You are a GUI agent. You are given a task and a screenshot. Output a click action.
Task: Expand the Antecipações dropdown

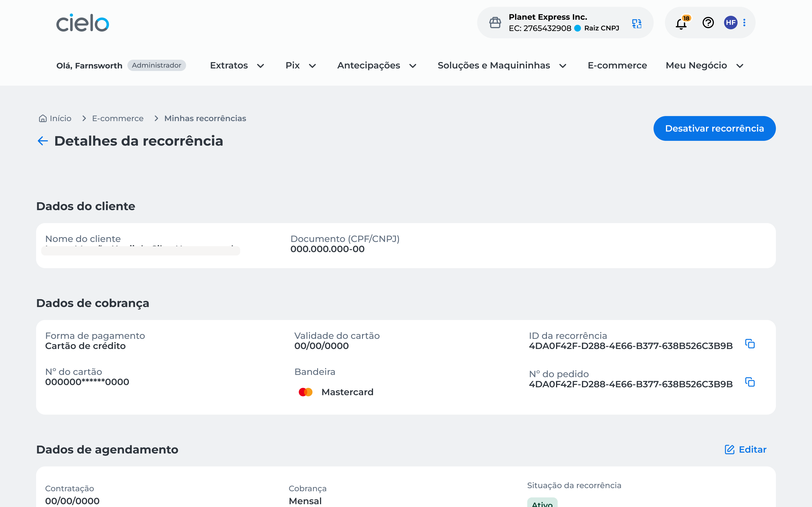click(369, 65)
